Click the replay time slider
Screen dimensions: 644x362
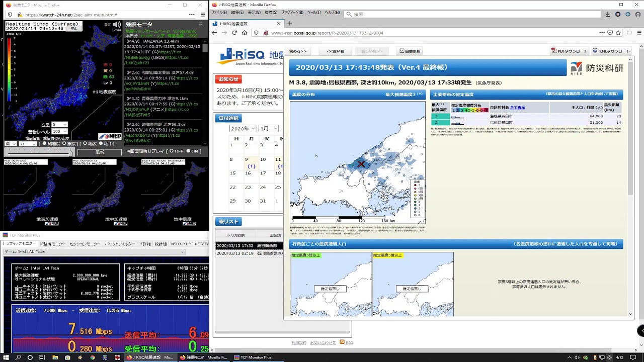click(38, 151)
